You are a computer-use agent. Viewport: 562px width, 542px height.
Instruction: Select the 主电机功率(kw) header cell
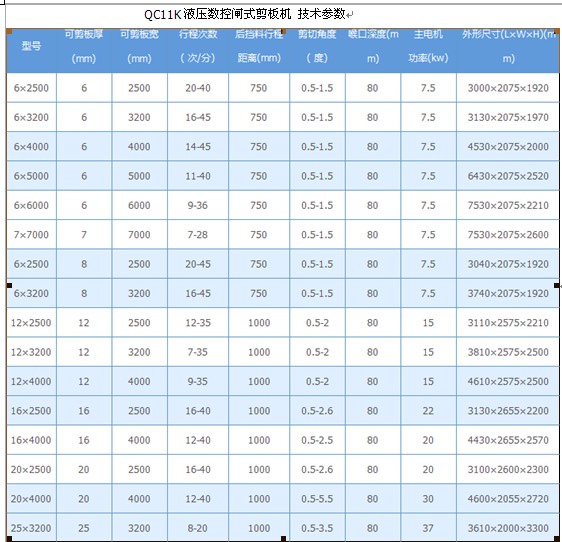coord(428,46)
